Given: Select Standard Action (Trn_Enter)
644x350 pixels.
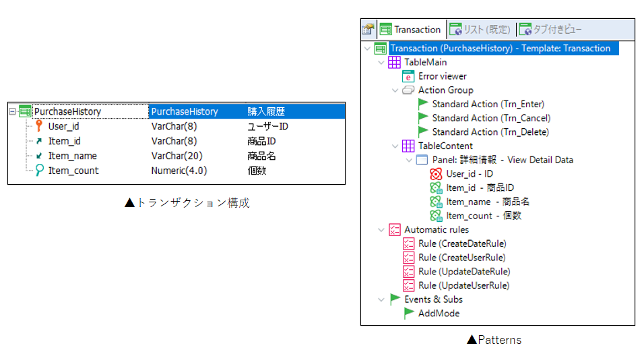Looking at the screenshot, I should point(488,105).
